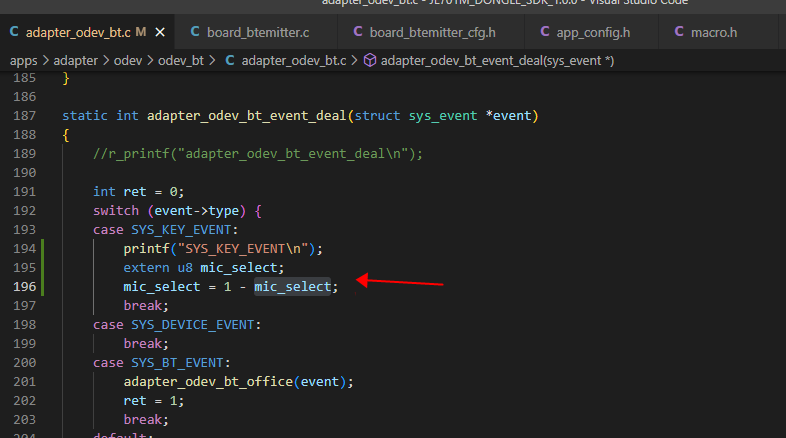Switch to the adapter_odev_bt.c tab
Screen dimensions: 786x438
[87, 32]
